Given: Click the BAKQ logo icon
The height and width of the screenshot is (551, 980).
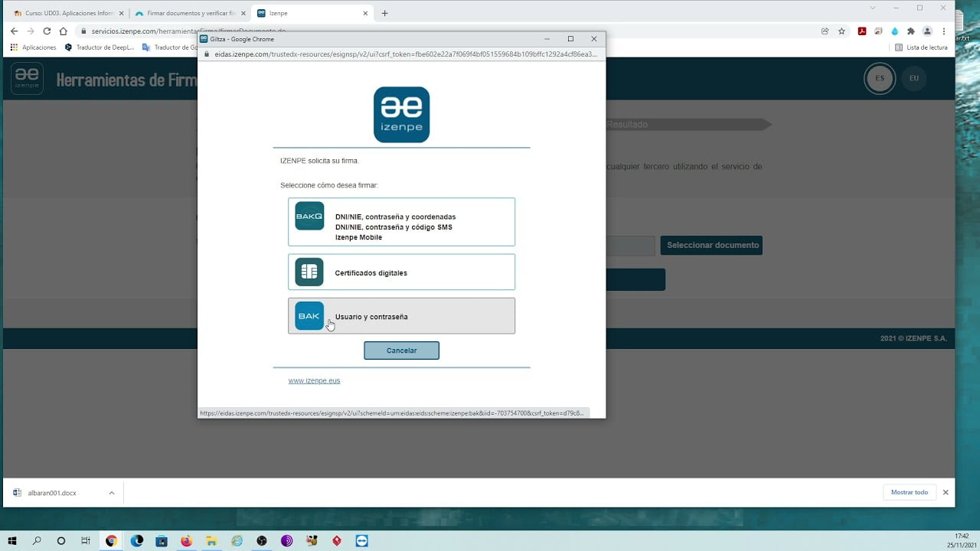Looking at the screenshot, I should [x=309, y=216].
